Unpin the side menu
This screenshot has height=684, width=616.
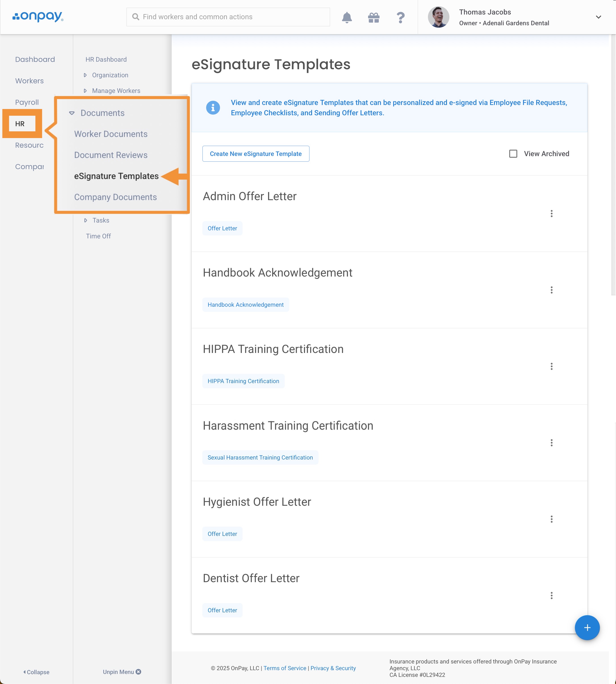122,672
